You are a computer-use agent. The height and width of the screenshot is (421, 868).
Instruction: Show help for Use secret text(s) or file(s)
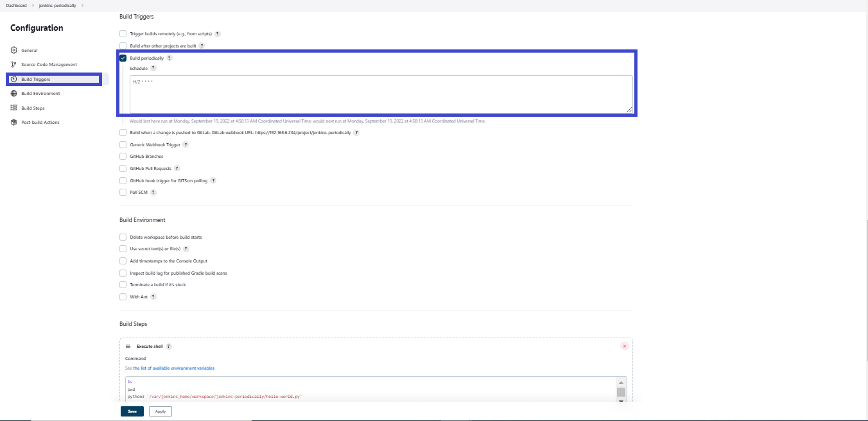click(x=186, y=248)
